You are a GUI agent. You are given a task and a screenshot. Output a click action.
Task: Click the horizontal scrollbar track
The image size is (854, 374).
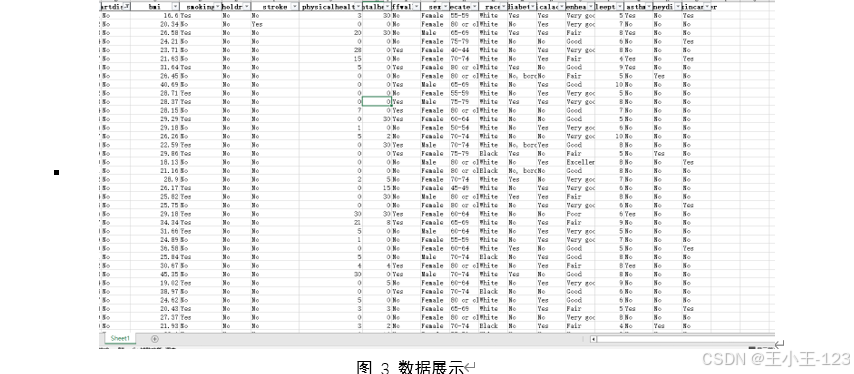tap(686, 339)
